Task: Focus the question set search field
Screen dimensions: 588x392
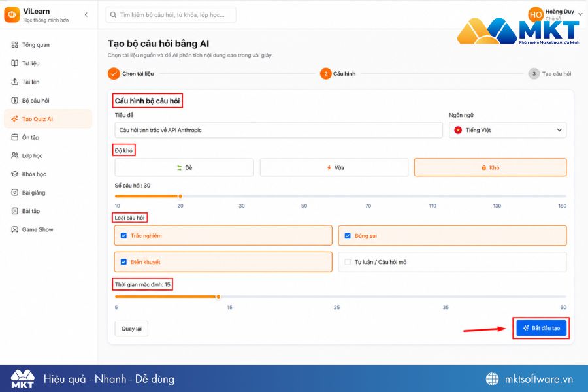Action: [x=171, y=15]
